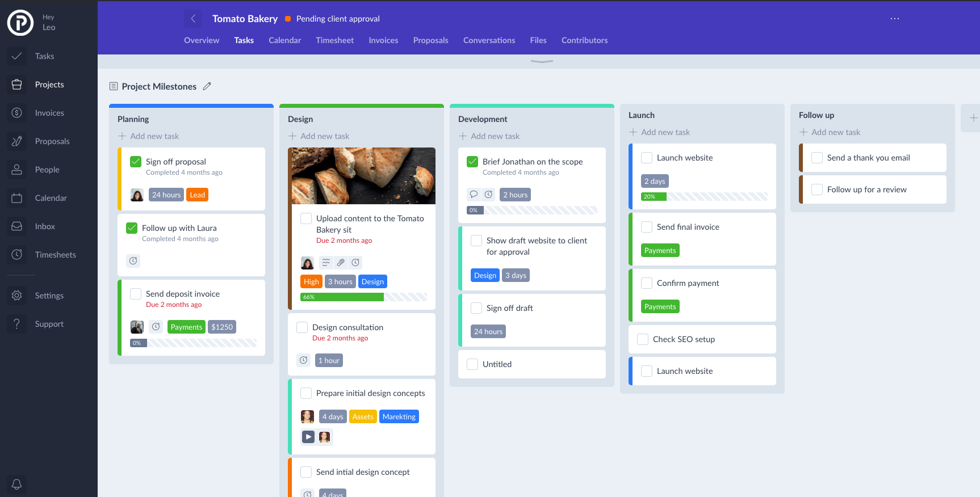Viewport: 980px width, 497px height.
Task: Expand Add new task in Development column
Action: pos(495,136)
